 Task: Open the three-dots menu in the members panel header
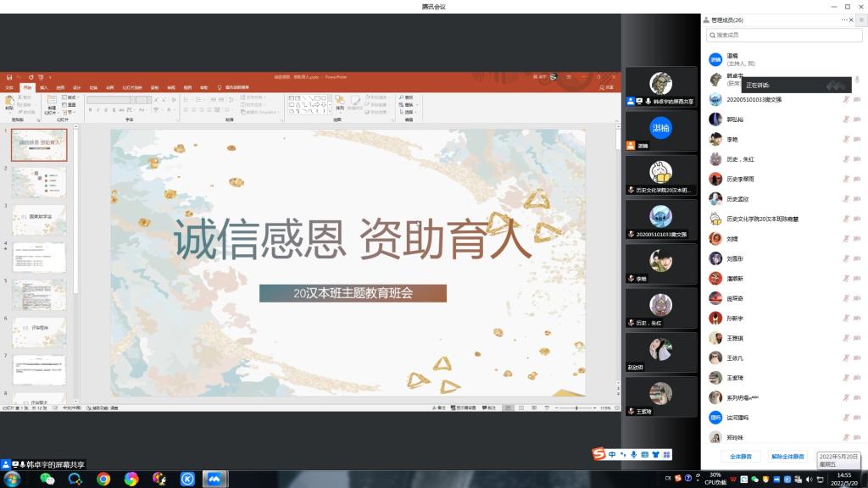[843, 19]
